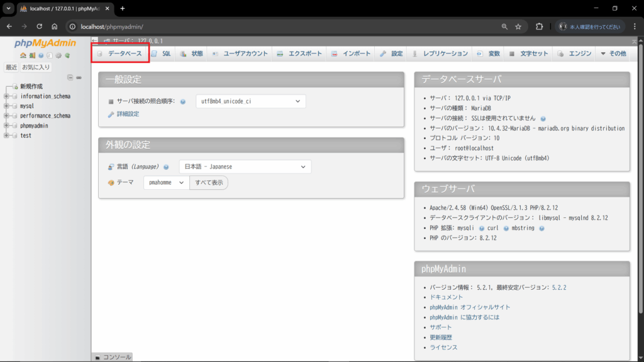Open the ドキュメント link

[x=446, y=297]
